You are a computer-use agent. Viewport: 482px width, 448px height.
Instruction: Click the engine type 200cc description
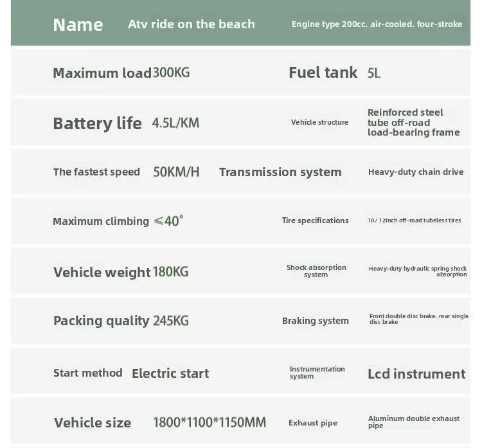[377, 24]
